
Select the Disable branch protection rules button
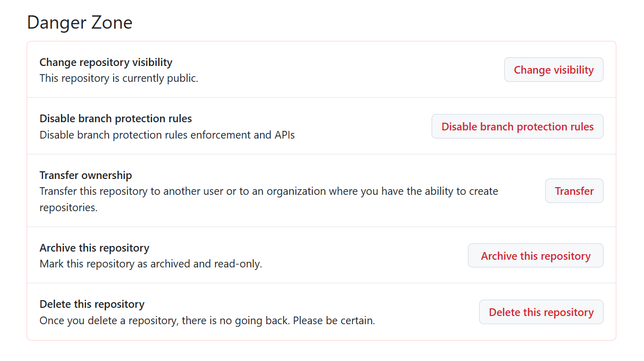pyautogui.click(x=517, y=126)
